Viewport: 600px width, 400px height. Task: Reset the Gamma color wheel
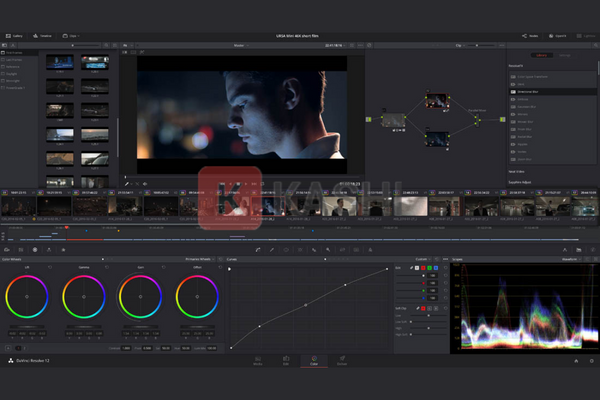coord(107,267)
